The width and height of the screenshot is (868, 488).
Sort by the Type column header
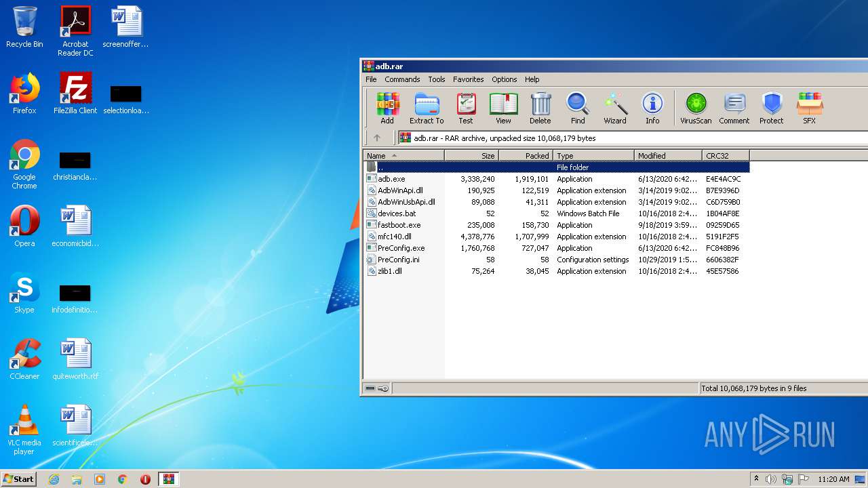tap(594, 156)
